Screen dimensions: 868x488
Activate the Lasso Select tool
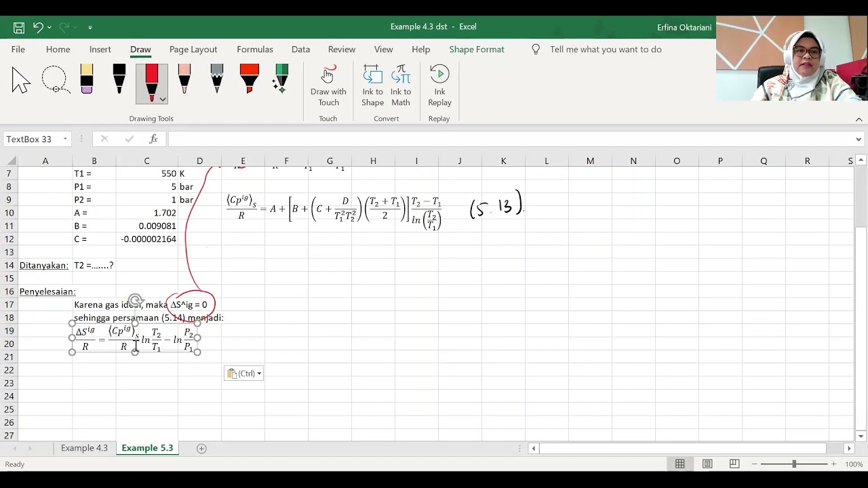tap(55, 81)
